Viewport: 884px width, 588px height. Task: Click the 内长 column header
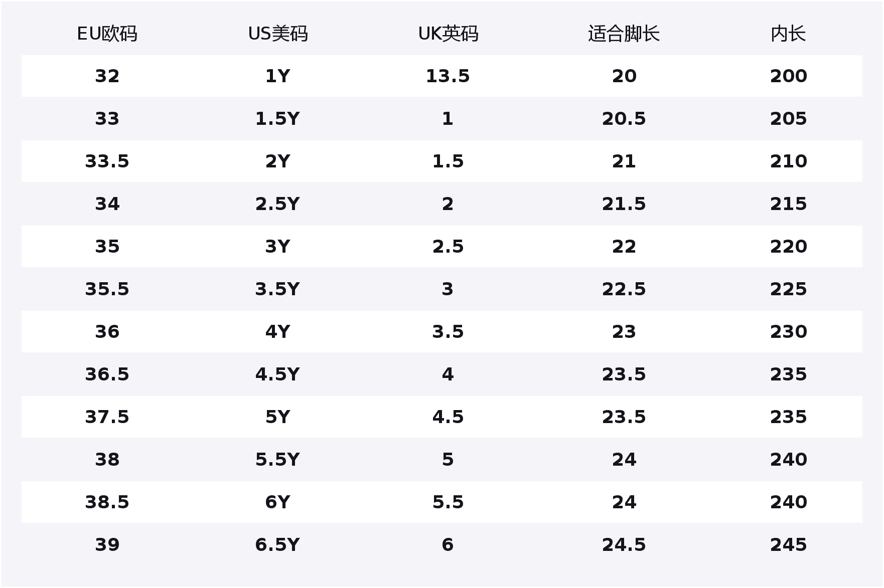click(x=788, y=34)
